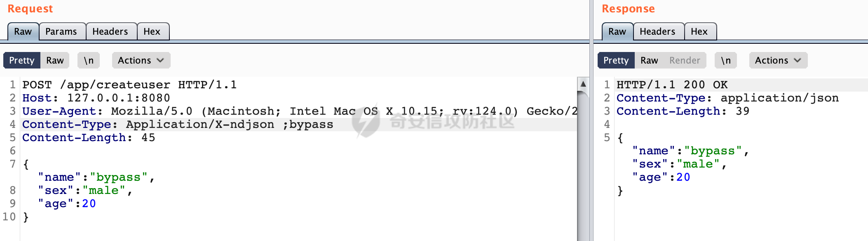The width and height of the screenshot is (868, 241).
Task: Select the Render view in Response
Action: (685, 60)
